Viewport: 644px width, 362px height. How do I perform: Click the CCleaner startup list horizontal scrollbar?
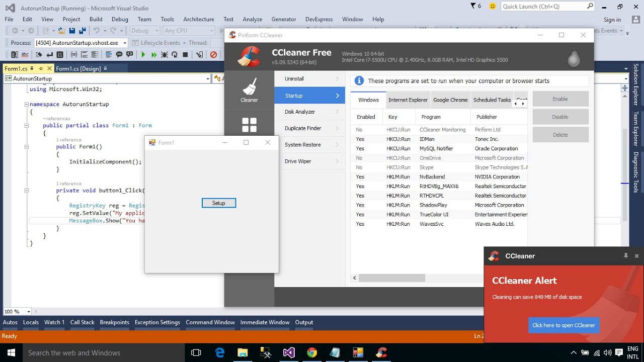[392, 278]
